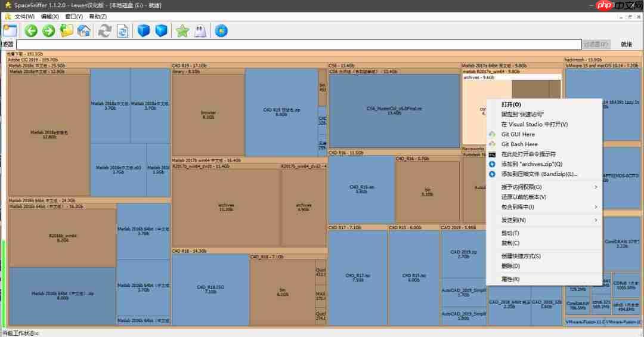Screen dimensions: 644x337
Task: Select the CAD R15.iso 6.0Gb block
Action: [x=414, y=277]
